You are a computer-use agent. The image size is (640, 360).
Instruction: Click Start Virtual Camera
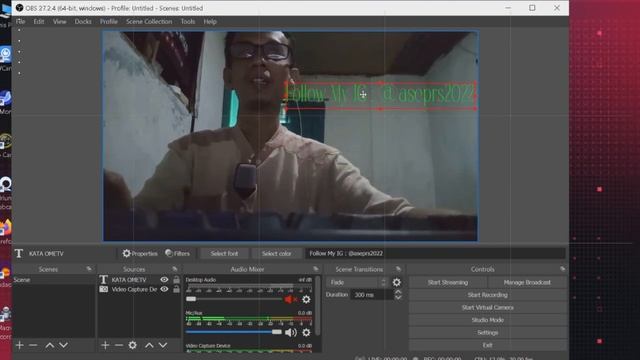[487, 307]
